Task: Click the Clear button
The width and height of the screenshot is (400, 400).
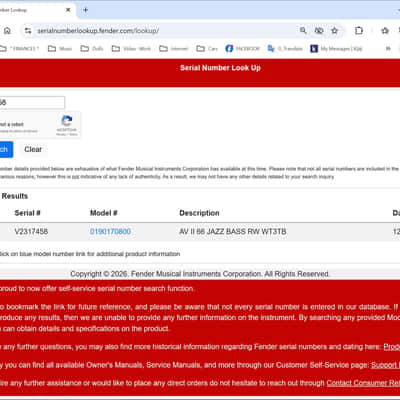Action: 33,149
